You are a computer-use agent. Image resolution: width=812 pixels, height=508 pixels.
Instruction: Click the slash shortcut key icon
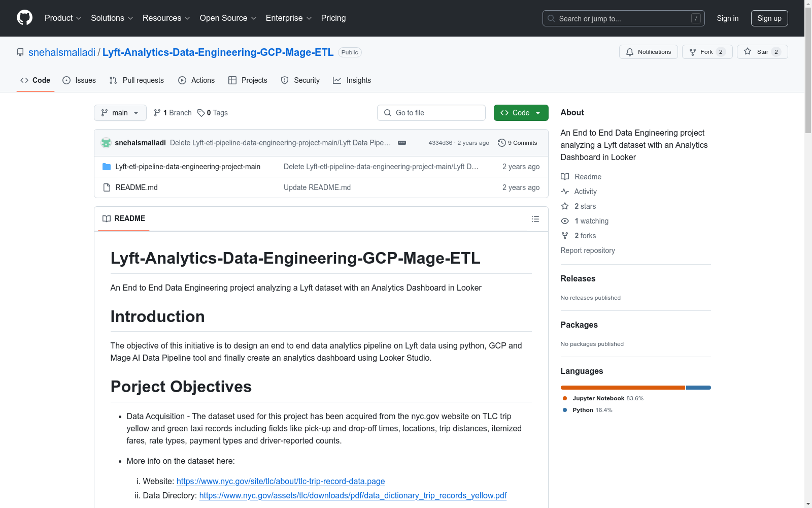696,18
